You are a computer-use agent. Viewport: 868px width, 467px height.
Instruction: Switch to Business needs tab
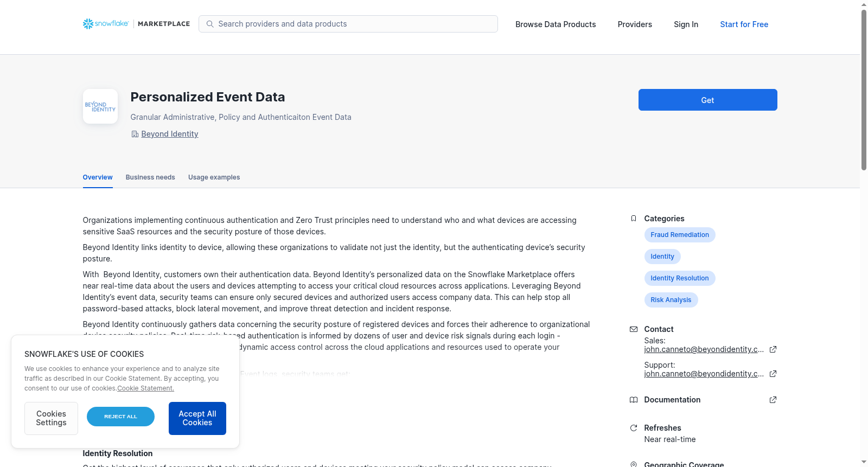coord(150,177)
